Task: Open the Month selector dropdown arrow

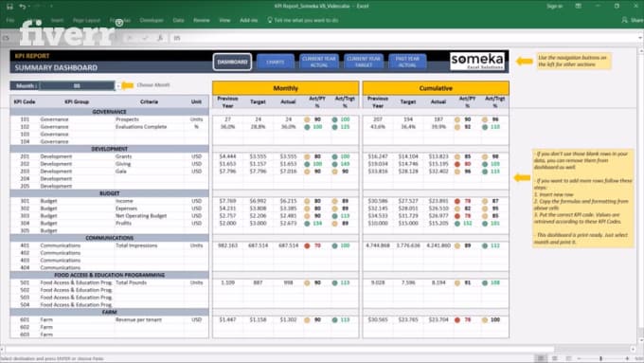Action: coord(118,86)
